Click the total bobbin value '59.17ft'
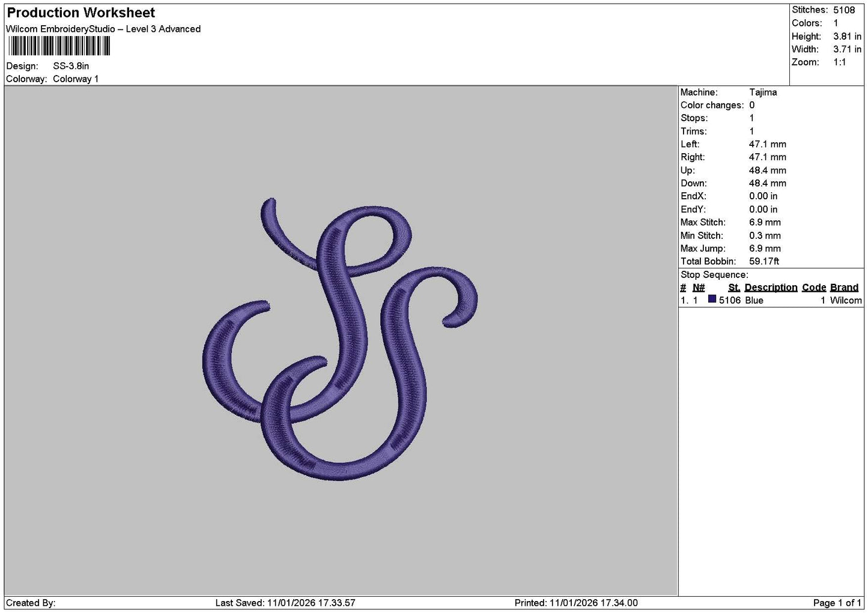This screenshot has width=868, height=613. (x=764, y=261)
